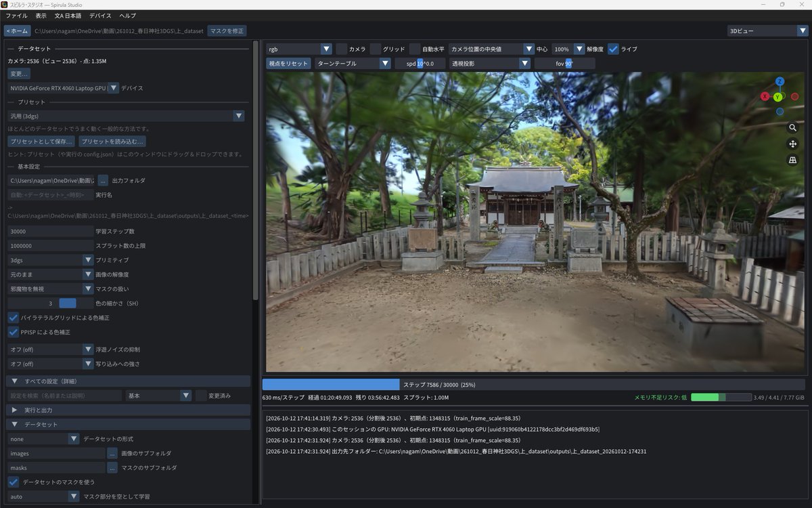Click the zoom magnifier icon in the viewport
This screenshot has width=812, height=508.
tap(793, 127)
